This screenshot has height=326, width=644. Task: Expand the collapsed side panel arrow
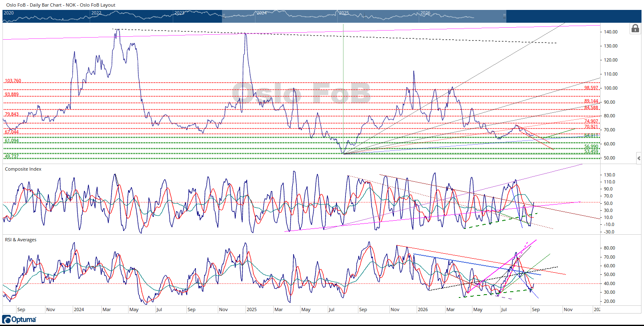coord(639,158)
